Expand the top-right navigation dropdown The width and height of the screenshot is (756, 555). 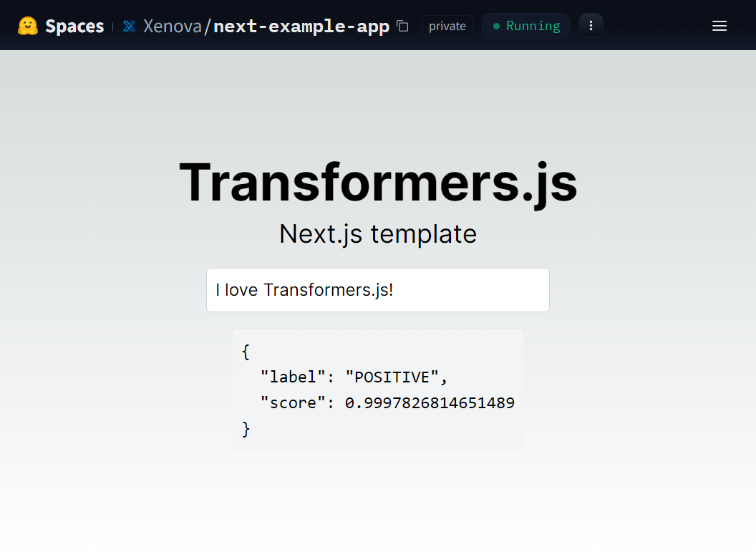719,26
